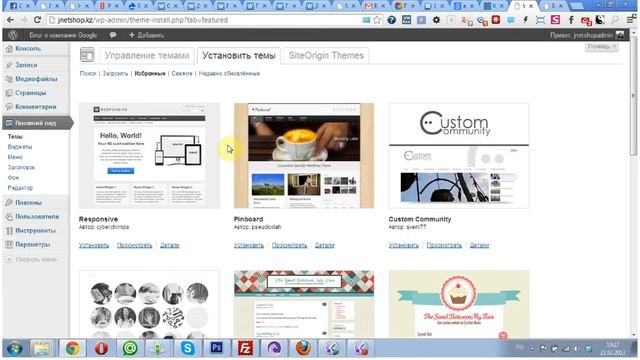Click the red asterisk extension icon
The width and height of the screenshot is (640, 360).
496,20
